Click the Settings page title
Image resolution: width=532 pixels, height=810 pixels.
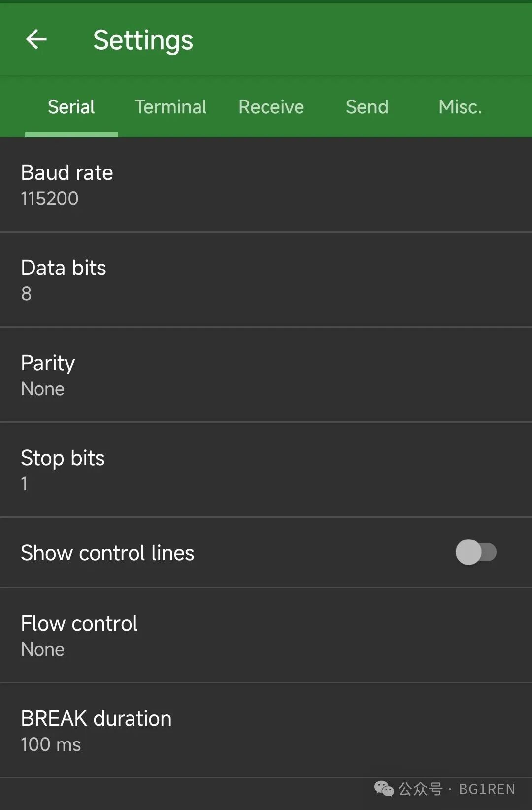(x=143, y=40)
